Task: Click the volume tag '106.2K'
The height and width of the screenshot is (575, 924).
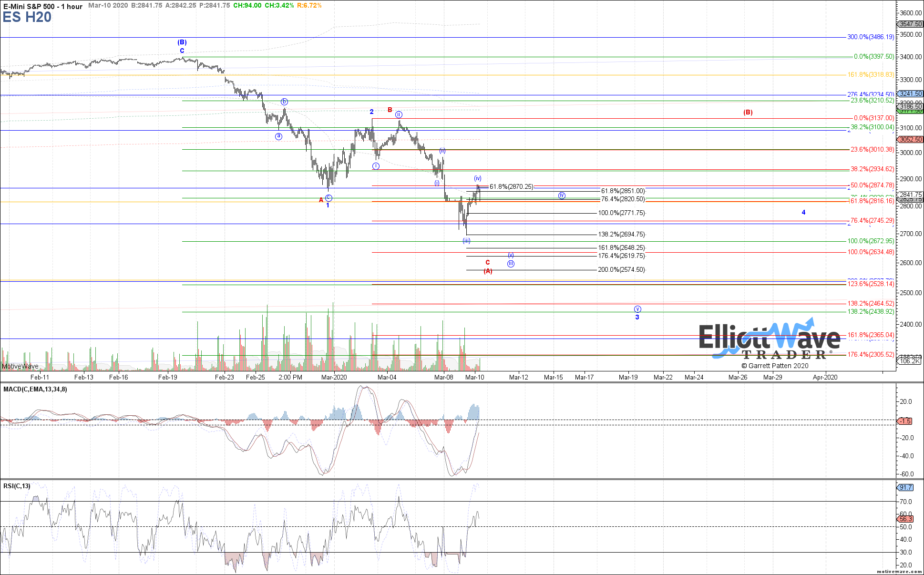Action: (x=910, y=361)
